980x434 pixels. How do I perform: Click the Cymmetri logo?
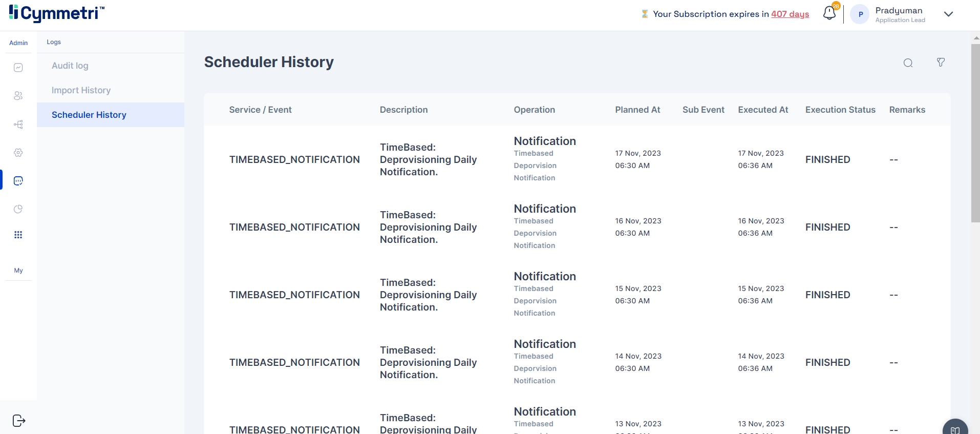(x=56, y=13)
